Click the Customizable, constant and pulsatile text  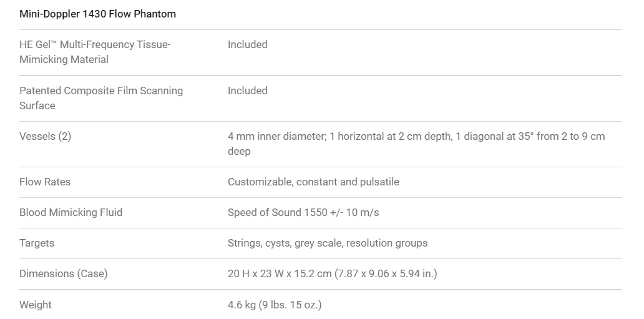pyautogui.click(x=313, y=182)
